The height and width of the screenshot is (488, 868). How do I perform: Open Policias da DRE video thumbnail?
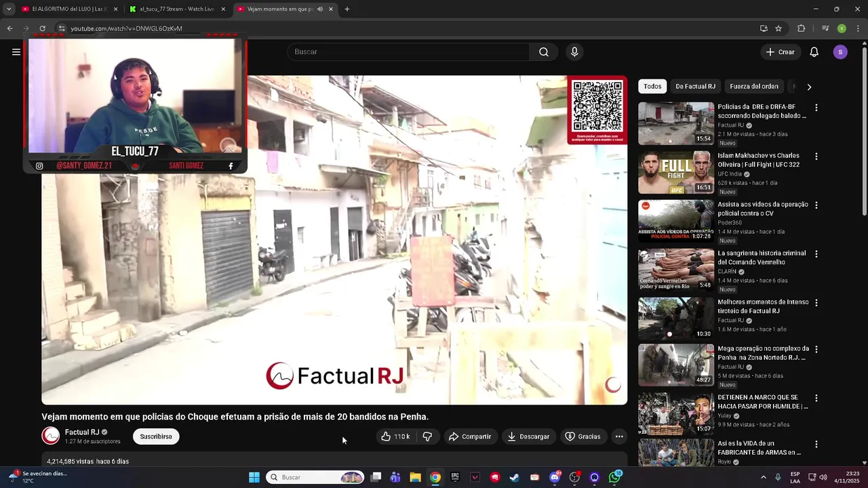(676, 123)
